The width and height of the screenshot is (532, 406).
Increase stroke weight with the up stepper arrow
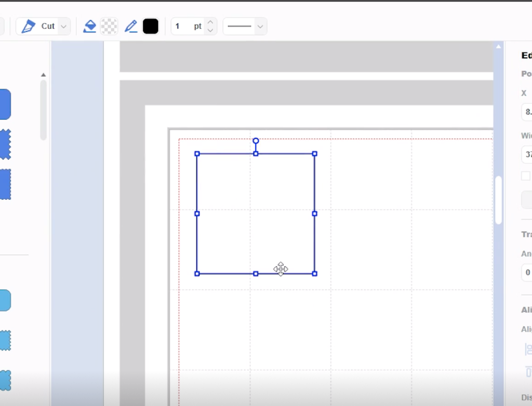[209, 22]
